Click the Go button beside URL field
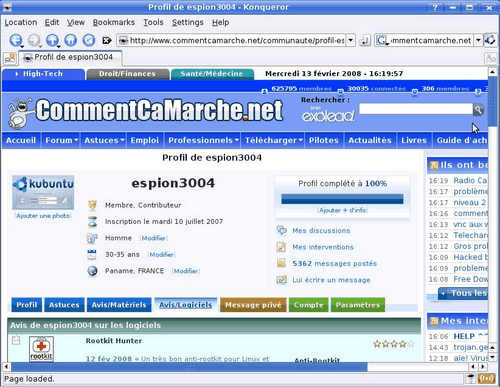The height and width of the screenshot is (387, 500). pyautogui.click(x=365, y=41)
